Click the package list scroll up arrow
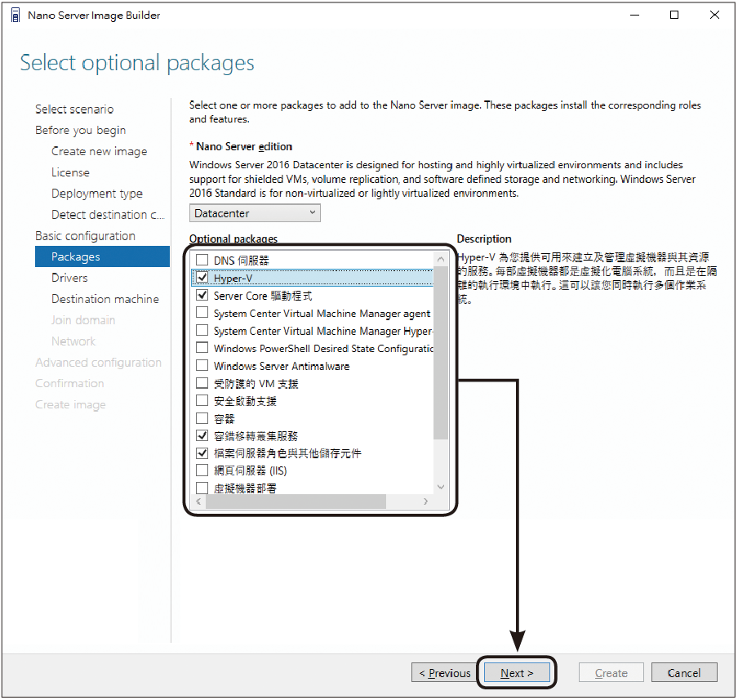Image resolution: width=738 pixels, height=700 pixels. (441, 259)
